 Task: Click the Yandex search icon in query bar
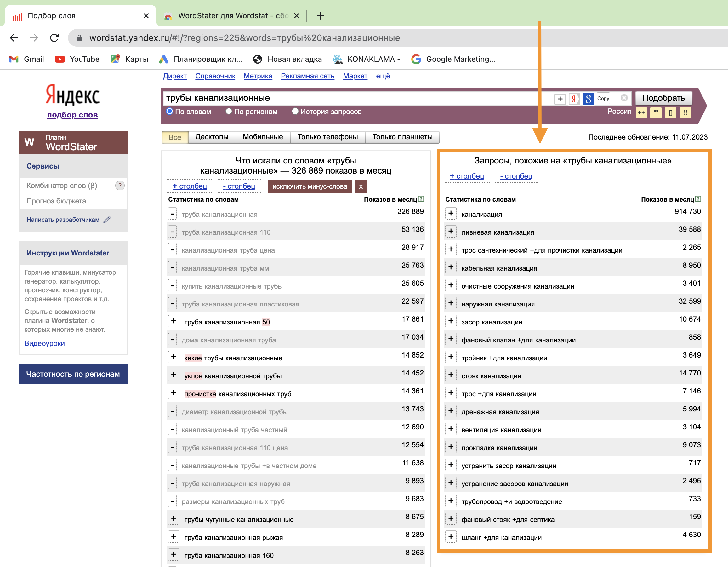click(574, 99)
